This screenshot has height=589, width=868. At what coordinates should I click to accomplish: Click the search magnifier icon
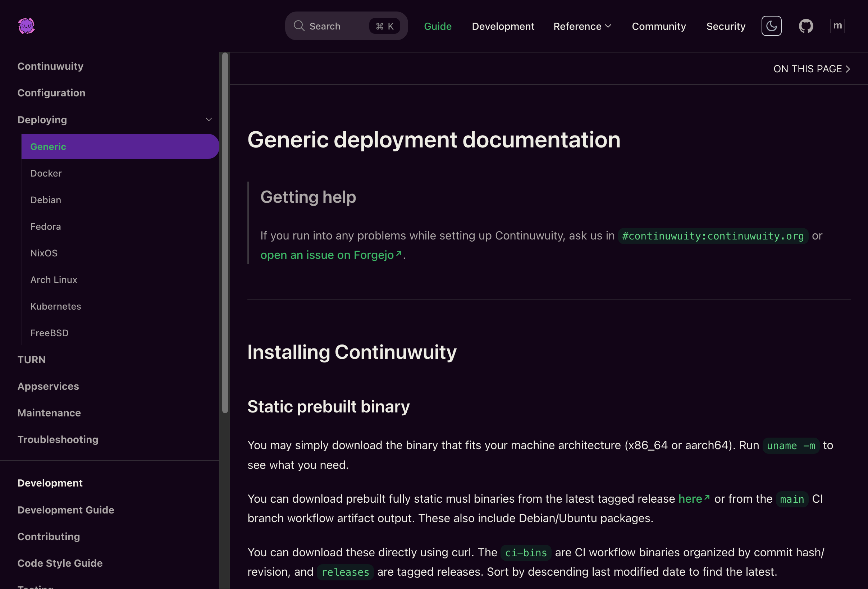(x=299, y=26)
